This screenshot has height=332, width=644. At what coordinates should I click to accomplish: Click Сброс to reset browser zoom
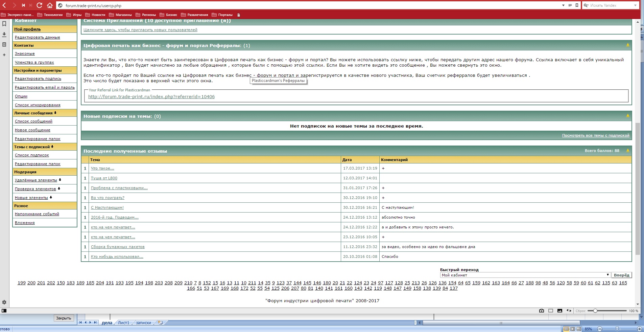click(580, 311)
